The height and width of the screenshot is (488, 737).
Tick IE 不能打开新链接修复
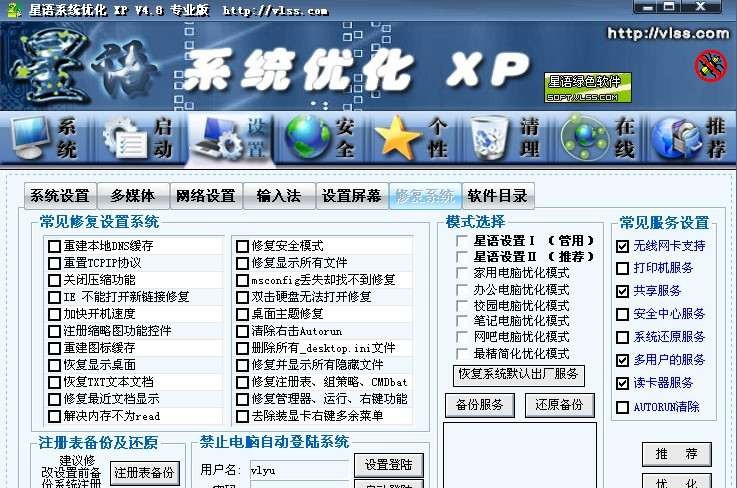click(x=55, y=297)
